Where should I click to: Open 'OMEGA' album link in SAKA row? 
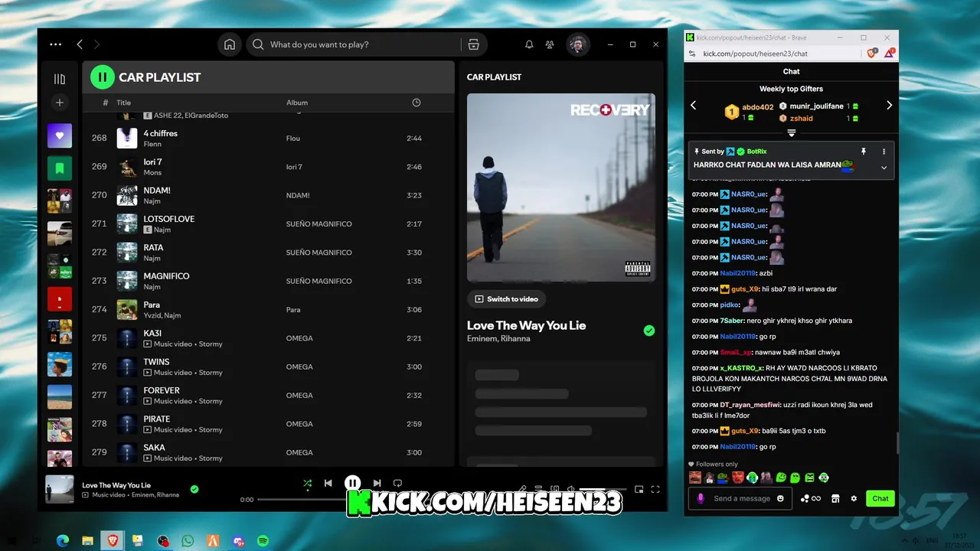tap(299, 452)
